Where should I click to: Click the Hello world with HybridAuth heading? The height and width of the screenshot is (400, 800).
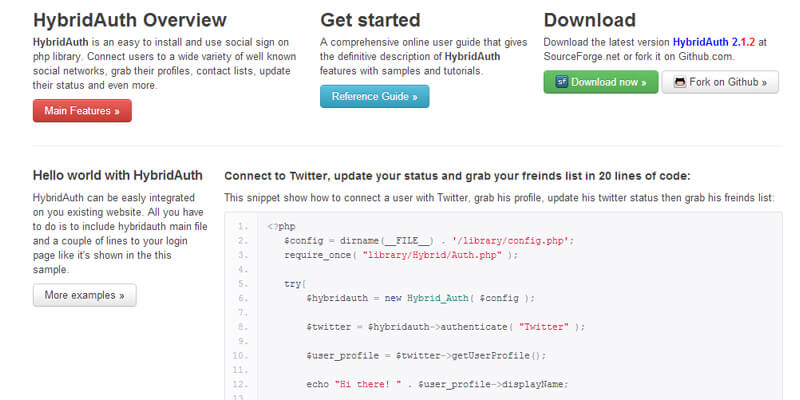tap(110, 174)
